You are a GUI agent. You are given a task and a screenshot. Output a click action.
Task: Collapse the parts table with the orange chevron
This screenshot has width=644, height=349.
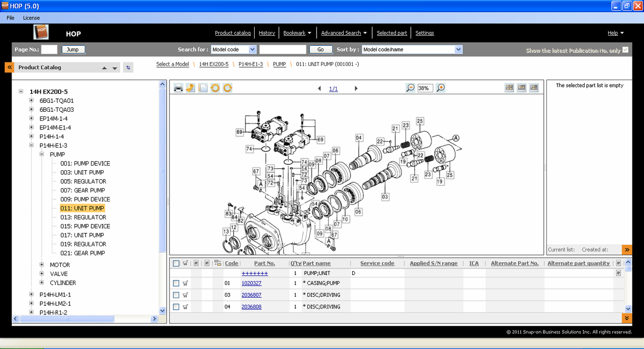(627, 318)
